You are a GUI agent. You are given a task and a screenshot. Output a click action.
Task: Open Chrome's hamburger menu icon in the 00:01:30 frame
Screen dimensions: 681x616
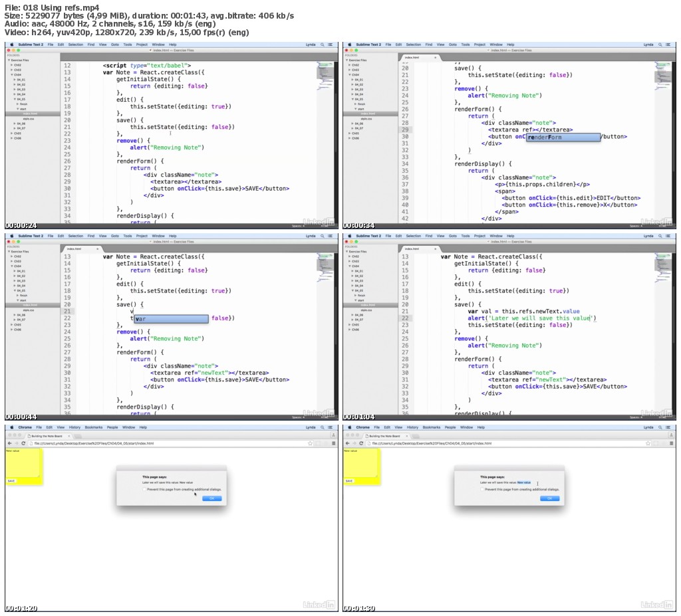[x=672, y=443]
